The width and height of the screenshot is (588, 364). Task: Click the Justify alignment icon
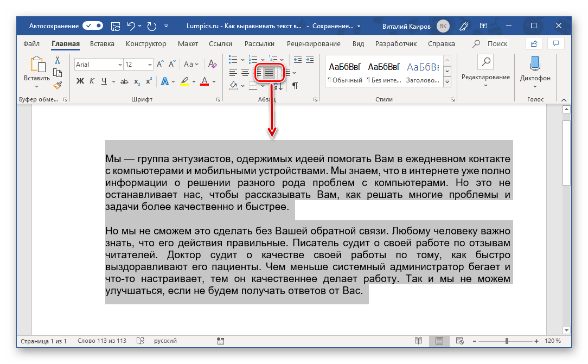tap(269, 72)
